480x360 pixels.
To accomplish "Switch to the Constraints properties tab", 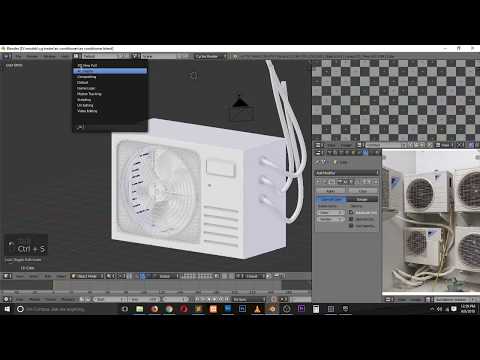I will [x=360, y=153].
